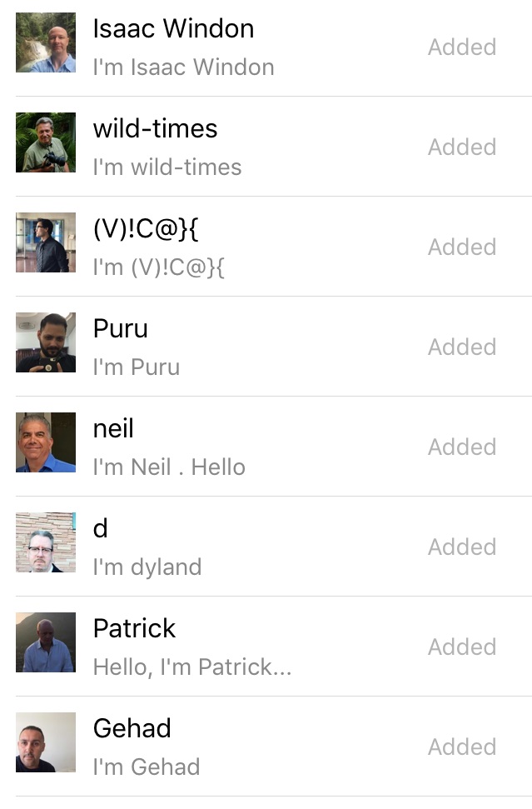The height and width of the screenshot is (809, 532).
Task: Tap the Added status beside Puru
Action: pos(462,347)
